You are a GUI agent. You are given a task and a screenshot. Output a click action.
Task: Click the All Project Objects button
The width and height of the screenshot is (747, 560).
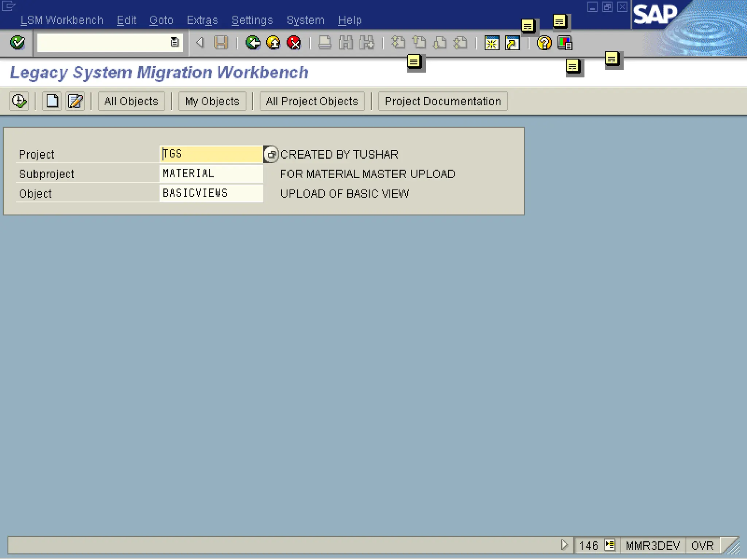tap(312, 101)
